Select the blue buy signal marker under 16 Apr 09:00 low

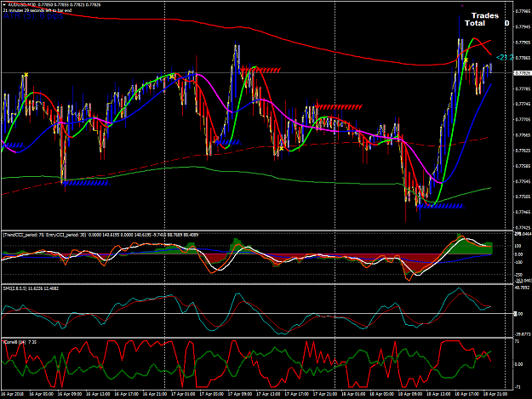click(86, 183)
